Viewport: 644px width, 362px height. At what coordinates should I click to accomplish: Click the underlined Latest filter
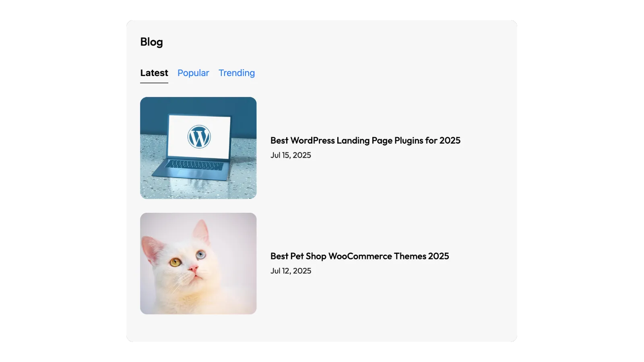click(154, 73)
